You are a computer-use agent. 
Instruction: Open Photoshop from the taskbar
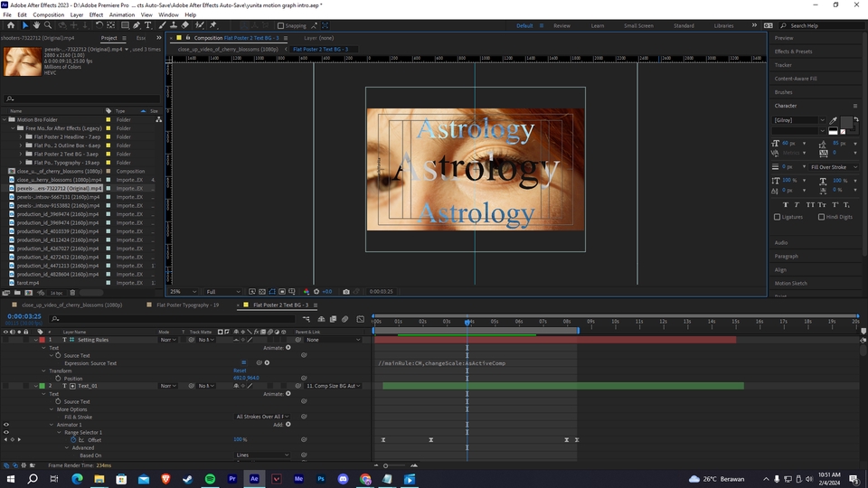click(x=320, y=479)
